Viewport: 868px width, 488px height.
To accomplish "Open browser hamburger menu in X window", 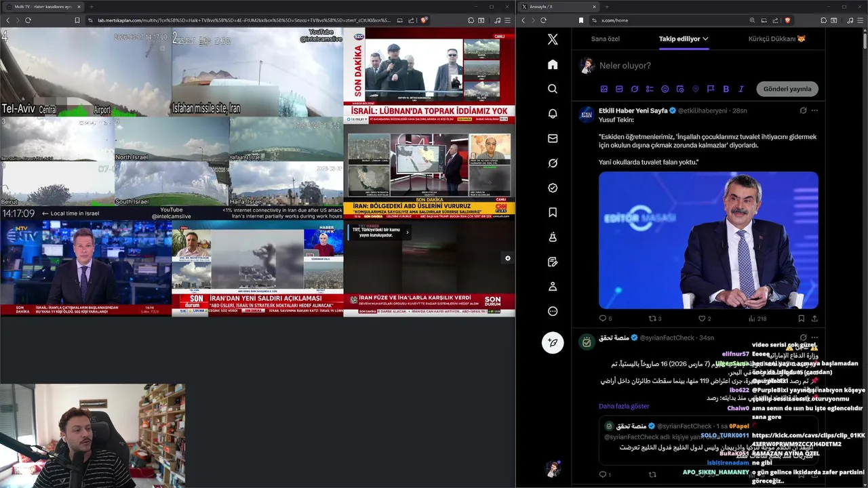I will pos(859,20).
